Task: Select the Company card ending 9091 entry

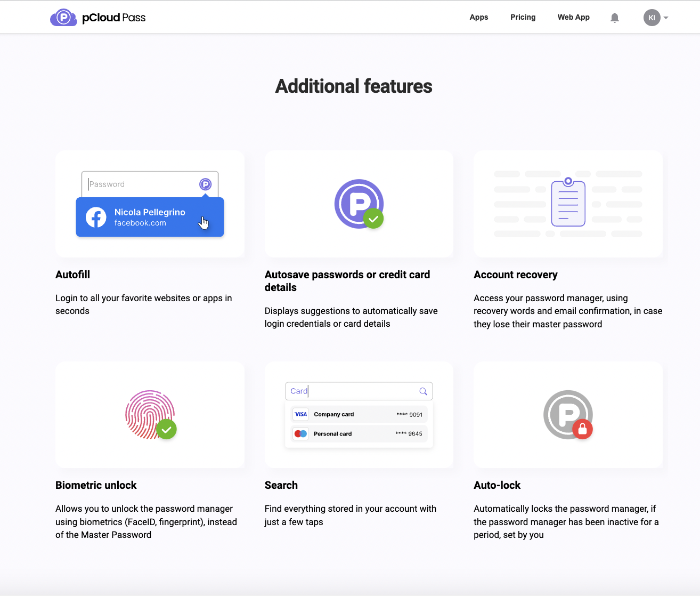Action: click(x=359, y=414)
